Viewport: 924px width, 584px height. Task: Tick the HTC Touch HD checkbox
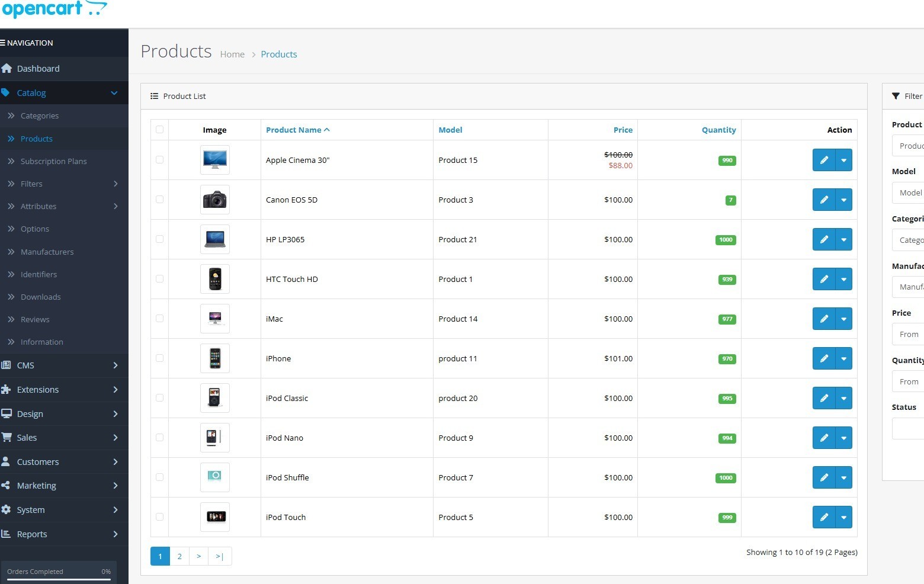point(159,278)
